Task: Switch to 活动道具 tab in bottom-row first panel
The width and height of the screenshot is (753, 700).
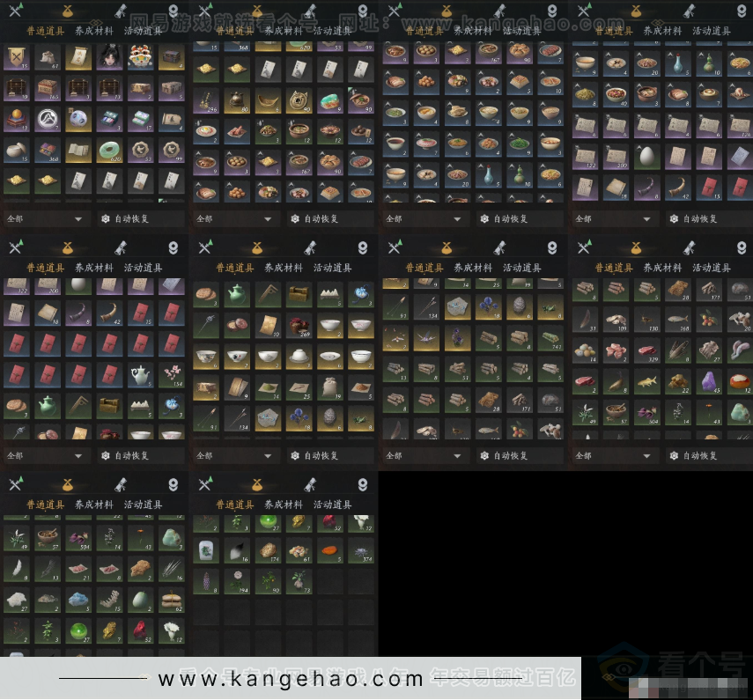Action: point(143,505)
